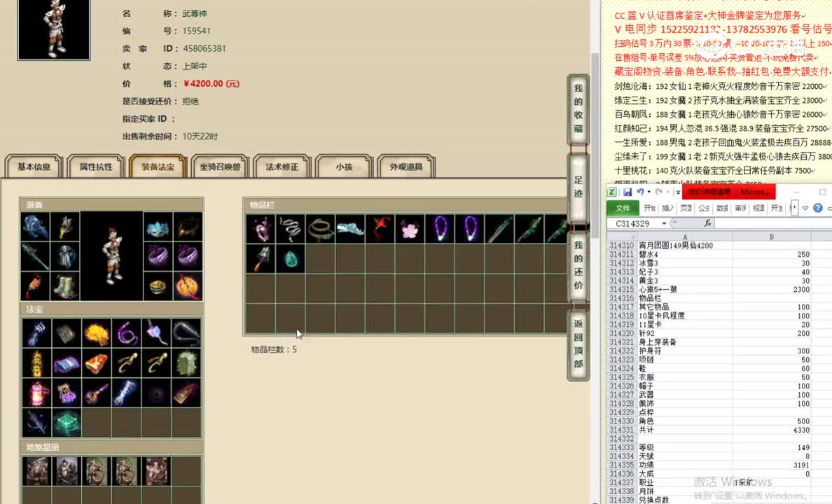Click the Undo arrow in Excel

(x=640, y=192)
